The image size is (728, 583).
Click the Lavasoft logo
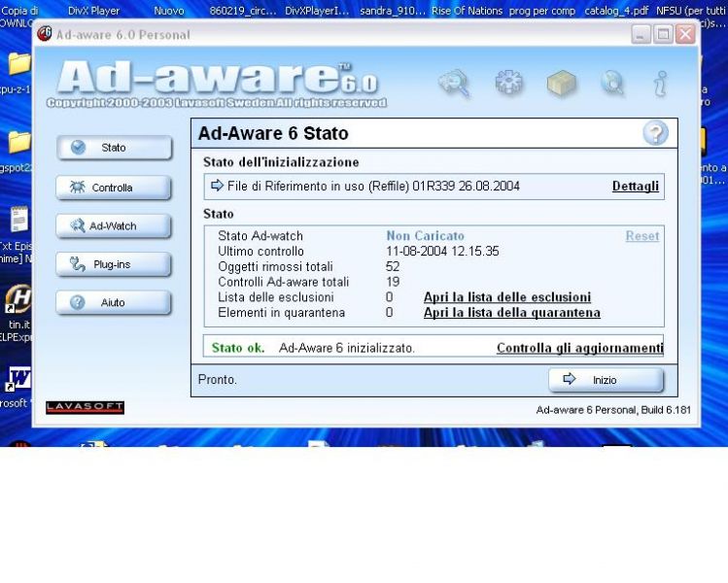click(x=85, y=407)
